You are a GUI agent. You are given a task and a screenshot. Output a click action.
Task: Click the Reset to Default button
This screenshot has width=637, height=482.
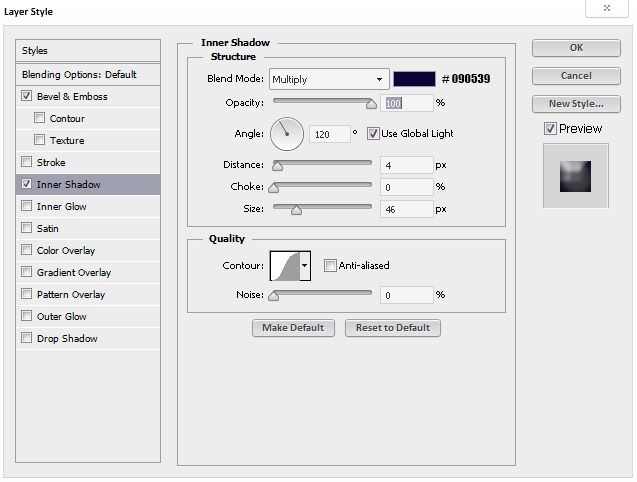pos(393,328)
